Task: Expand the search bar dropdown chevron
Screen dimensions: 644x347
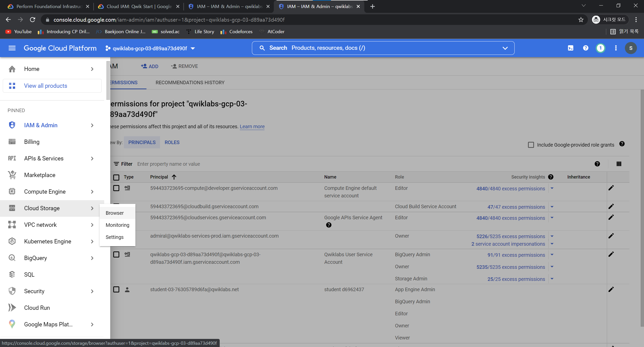Action: 505,48
